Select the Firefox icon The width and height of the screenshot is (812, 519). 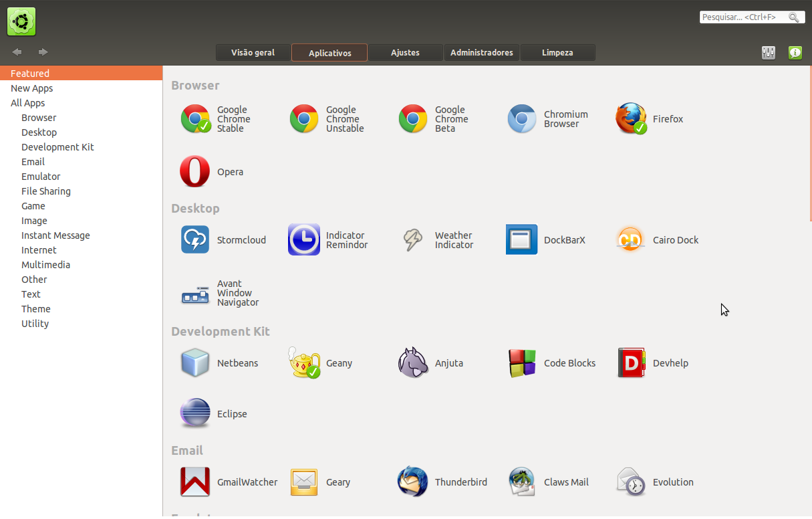point(631,119)
